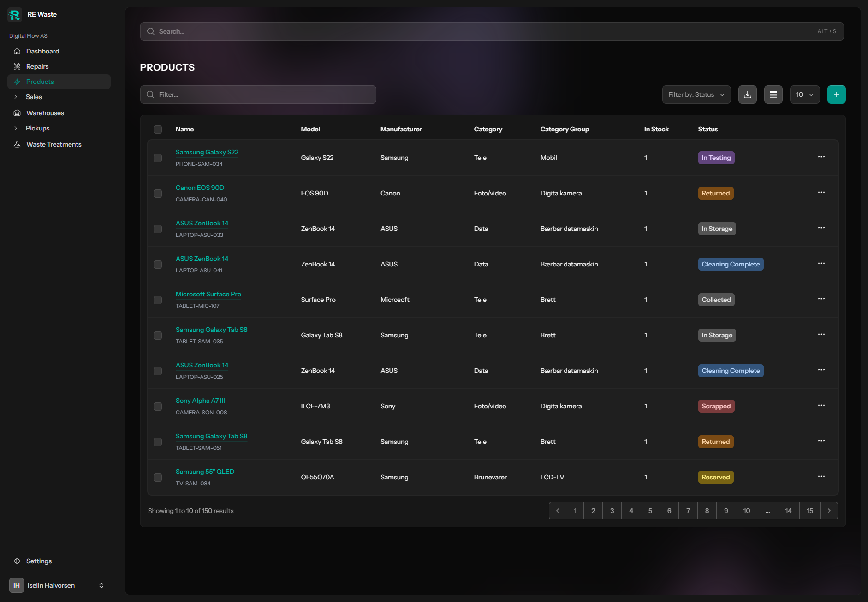Image resolution: width=868 pixels, height=602 pixels.
Task: Open row actions menu for LAPTOP-ASU-033
Action: pos(821,228)
